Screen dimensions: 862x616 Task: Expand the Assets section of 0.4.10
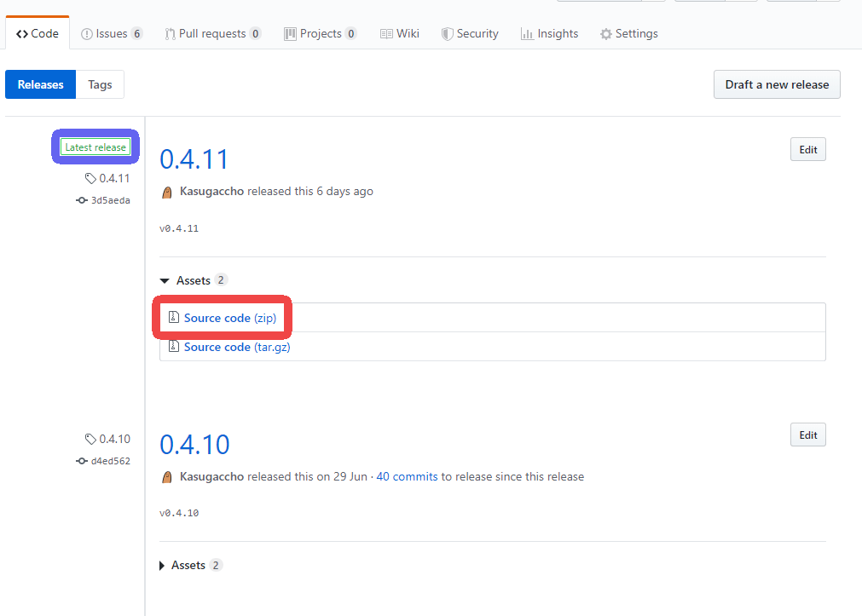pos(182,565)
